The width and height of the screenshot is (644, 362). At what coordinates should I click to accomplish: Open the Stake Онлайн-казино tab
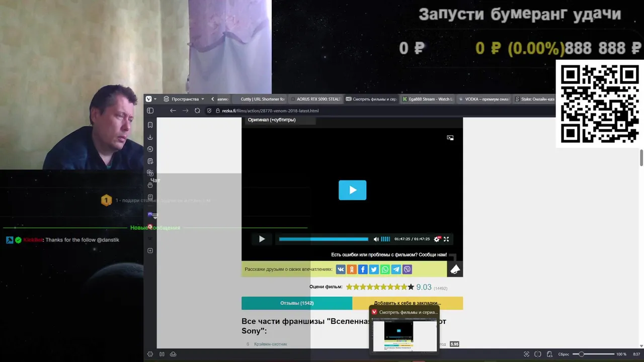(x=534, y=99)
